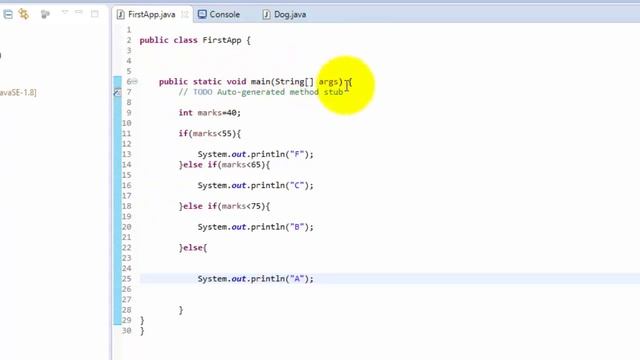The height and width of the screenshot is (360, 640).
Task: Click the 'if(marks<55){' condition line
Action: 209,133
